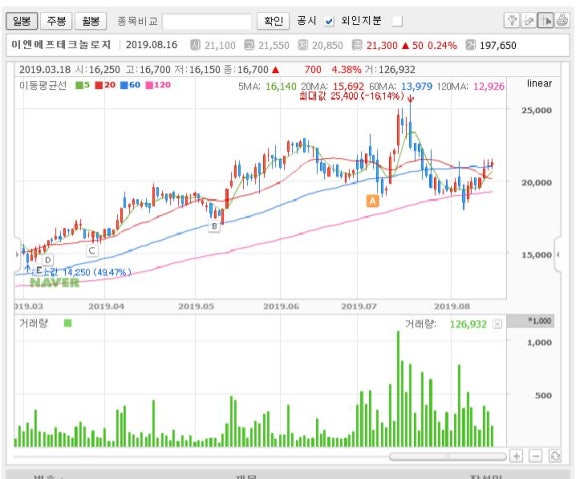The height and width of the screenshot is (479, 580).
Task: Toggle the linear scale label
Action: [539, 84]
